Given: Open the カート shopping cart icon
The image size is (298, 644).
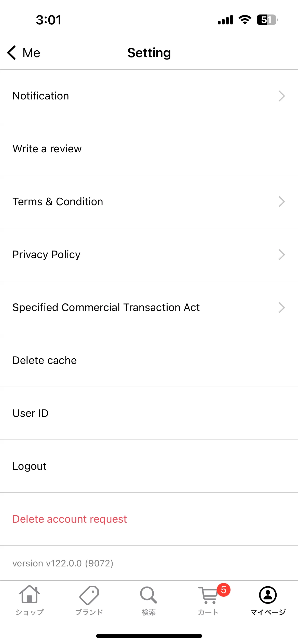Looking at the screenshot, I should point(208,595).
